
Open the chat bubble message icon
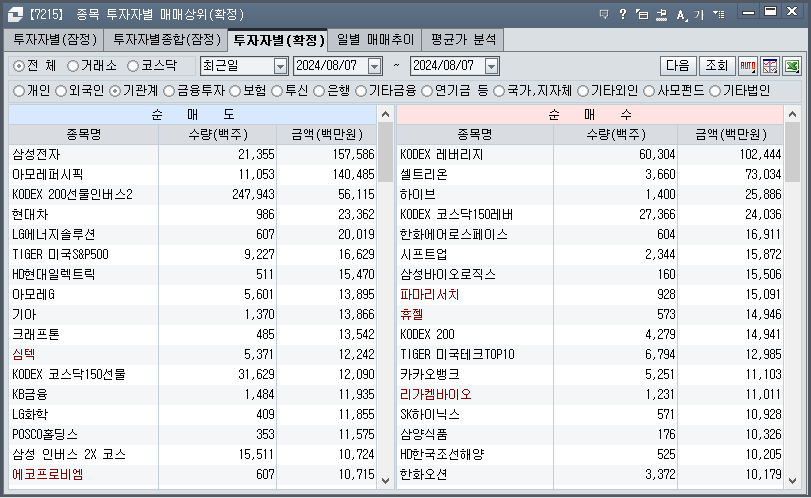604,14
